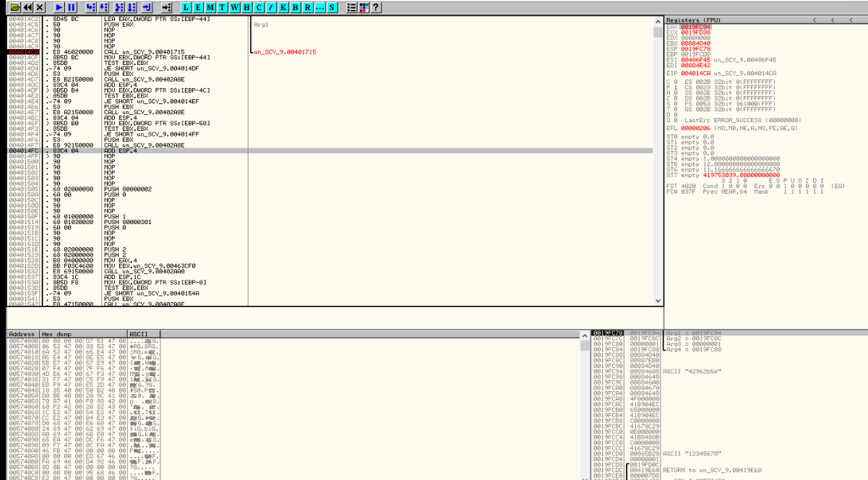The width and height of the screenshot is (868, 480).
Task: Select the ECX register value 0019FD38
Action: coord(695,32)
